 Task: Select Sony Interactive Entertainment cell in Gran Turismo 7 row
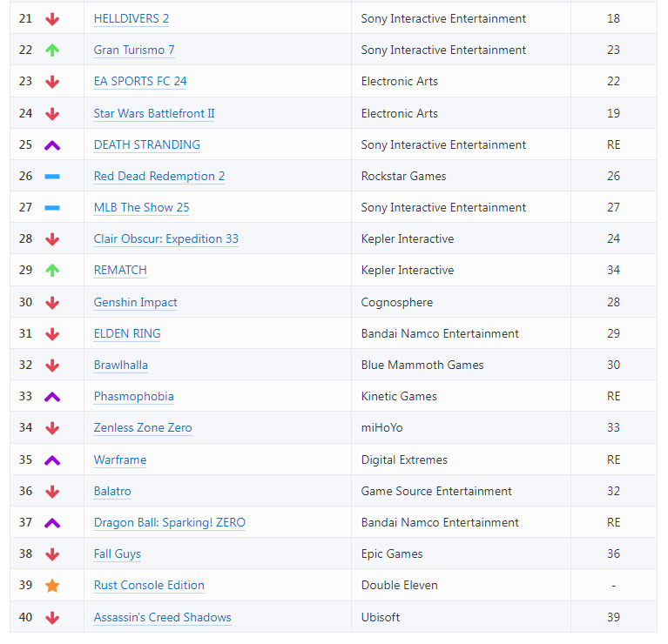pos(461,50)
